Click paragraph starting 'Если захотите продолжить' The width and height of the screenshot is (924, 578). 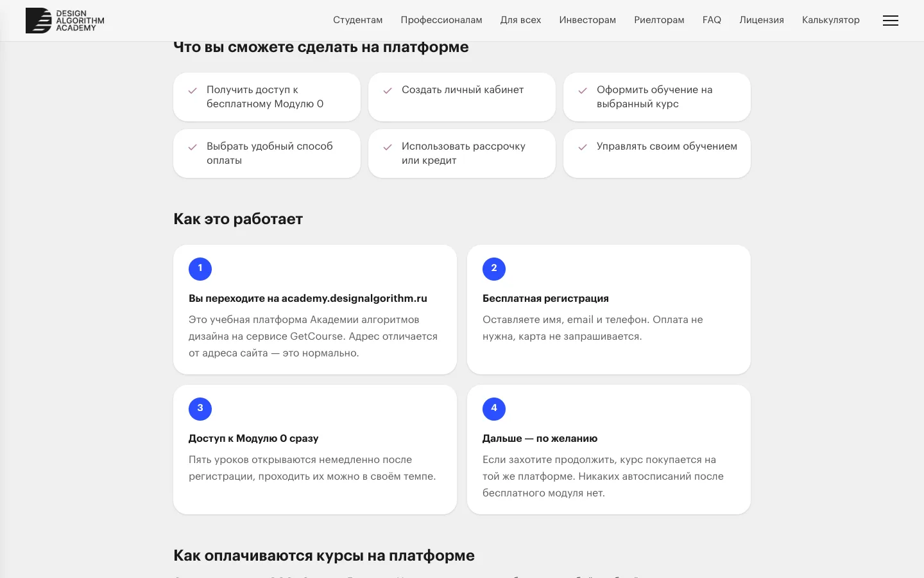tap(603, 477)
